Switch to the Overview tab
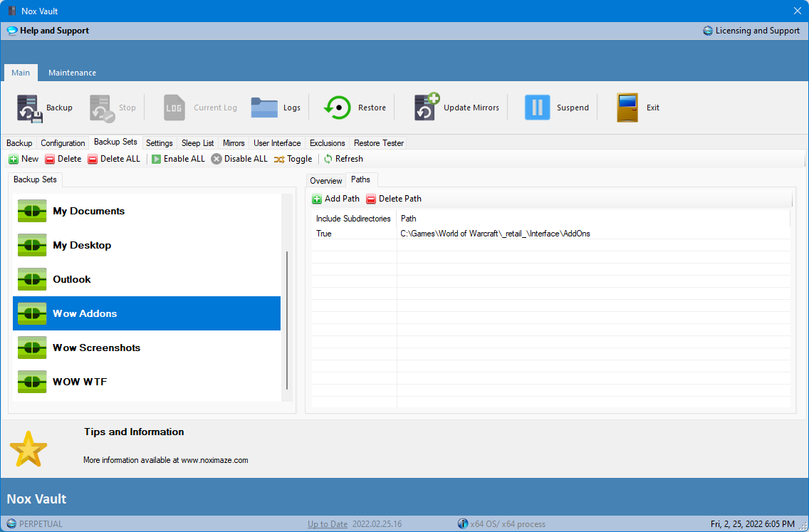809x532 pixels. (326, 181)
